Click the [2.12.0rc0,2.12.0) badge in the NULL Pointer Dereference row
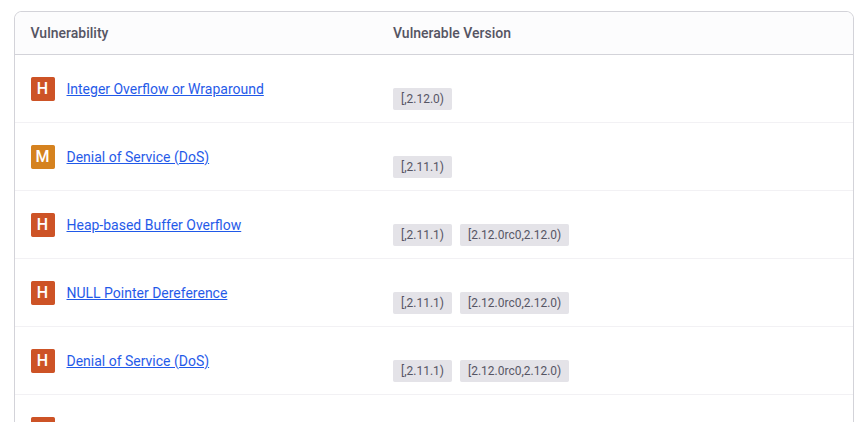The image size is (862, 422). click(x=514, y=303)
